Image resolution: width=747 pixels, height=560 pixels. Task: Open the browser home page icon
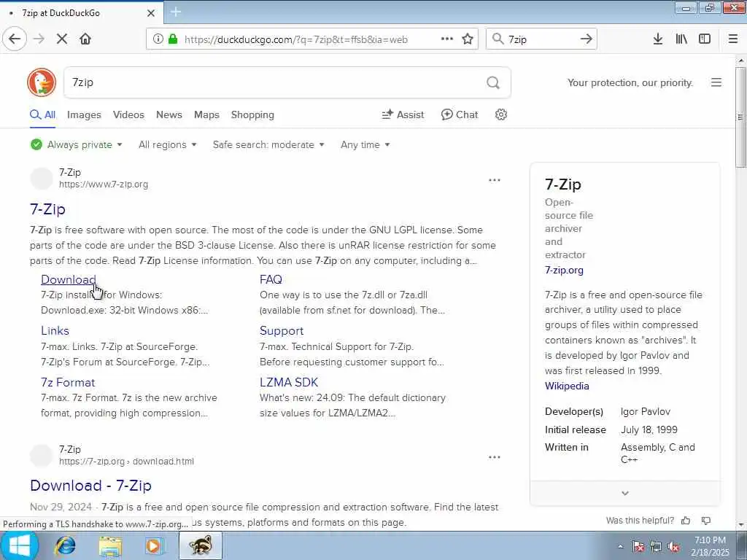coord(85,39)
